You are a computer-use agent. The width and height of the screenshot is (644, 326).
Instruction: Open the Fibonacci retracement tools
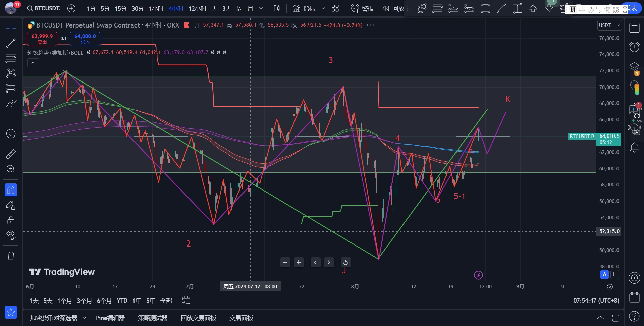(x=11, y=58)
